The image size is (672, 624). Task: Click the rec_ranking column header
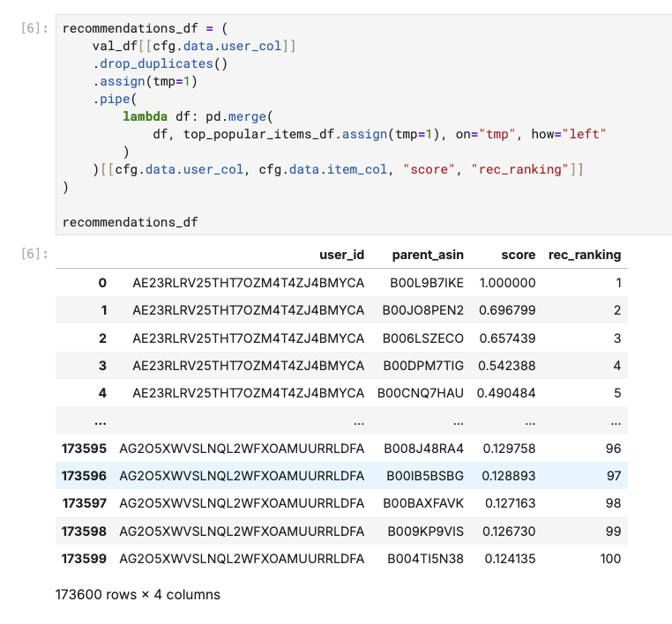tap(585, 255)
